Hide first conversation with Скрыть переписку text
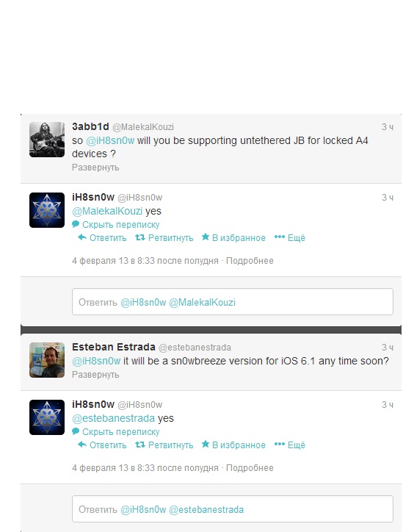 click(x=120, y=225)
